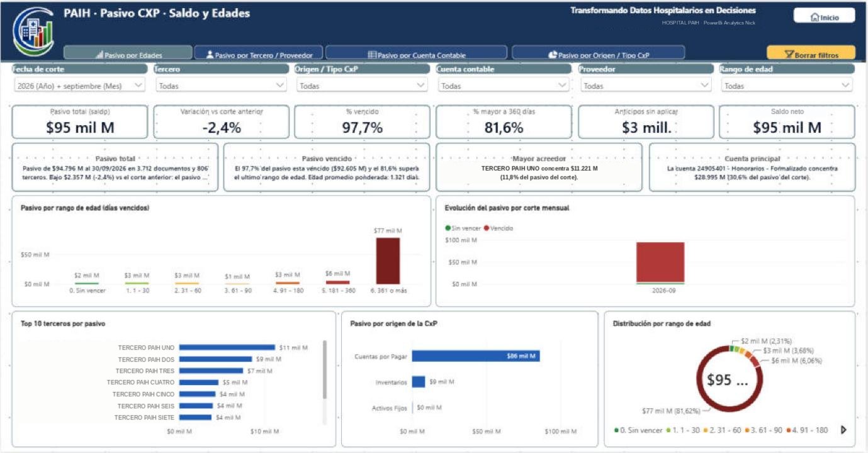
Task: Click the 'Pasivo total (saldo)' KPI card
Action: (x=80, y=121)
